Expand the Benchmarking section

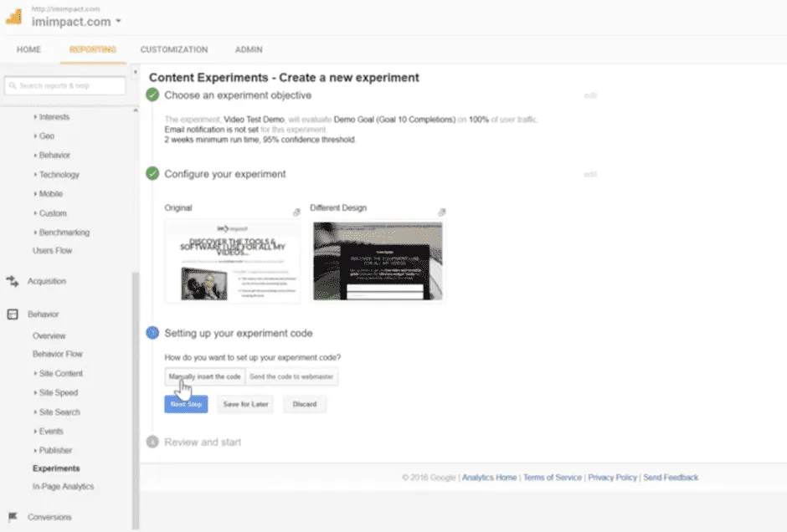tap(62, 233)
